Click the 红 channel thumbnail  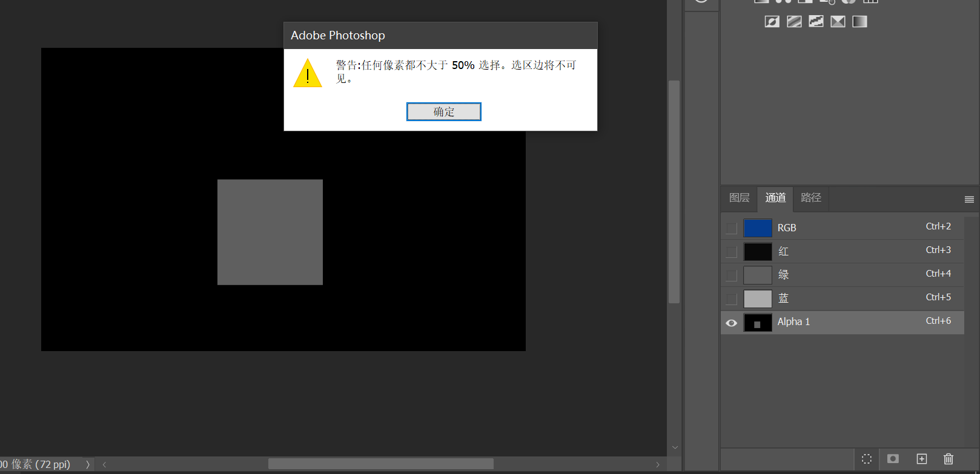pyautogui.click(x=758, y=252)
